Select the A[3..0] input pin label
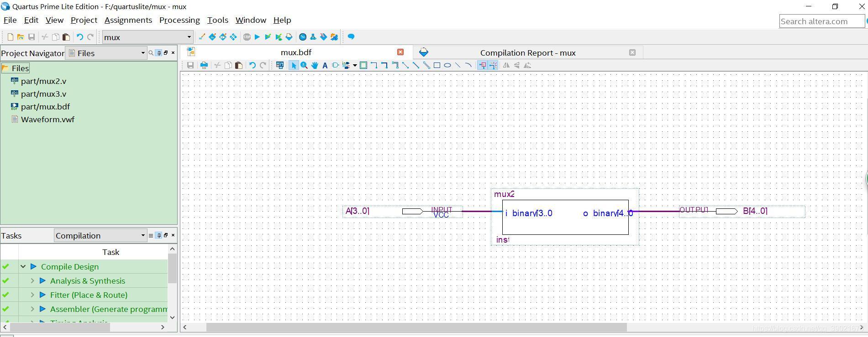The width and height of the screenshot is (868, 337). pyautogui.click(x=358, y=211)
